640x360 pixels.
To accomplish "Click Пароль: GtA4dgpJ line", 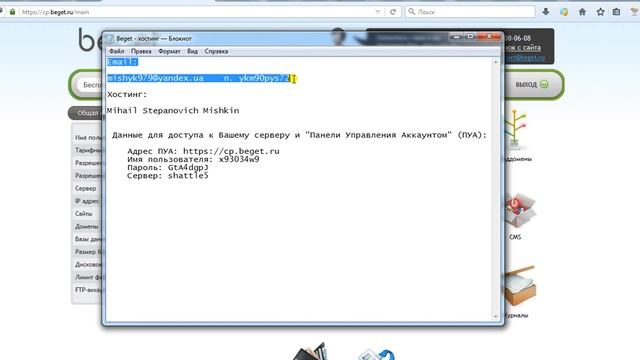I will click(x=168, y=168).
